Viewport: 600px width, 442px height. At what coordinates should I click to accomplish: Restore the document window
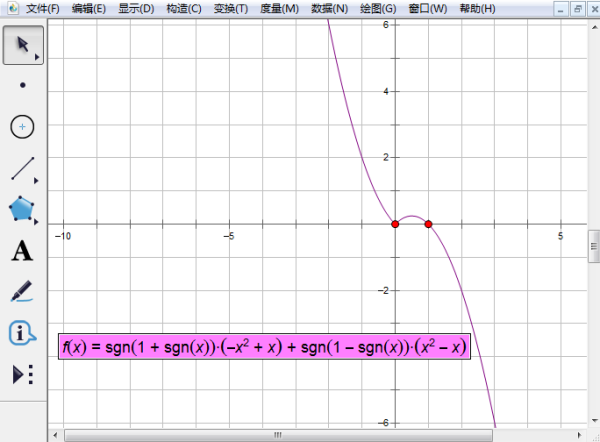click(x=577, y=9)
